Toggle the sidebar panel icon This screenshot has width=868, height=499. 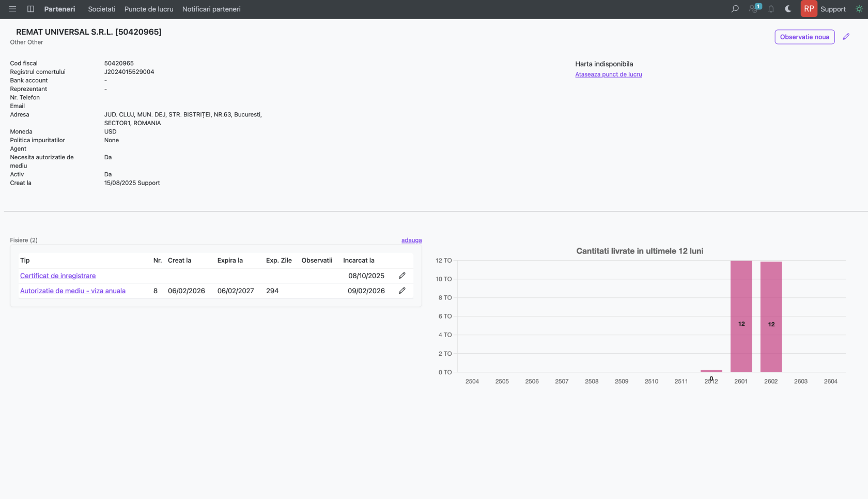pos(30,9)
